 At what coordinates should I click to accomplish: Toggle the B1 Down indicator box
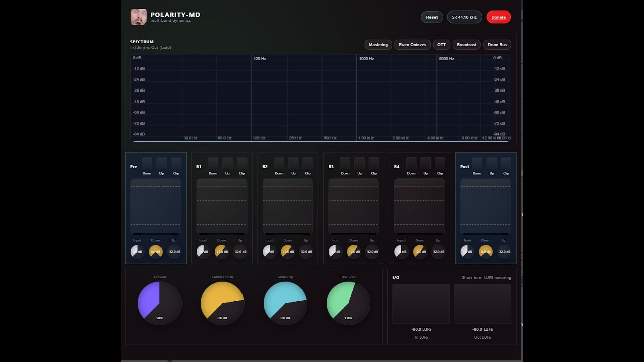(213, 163)
